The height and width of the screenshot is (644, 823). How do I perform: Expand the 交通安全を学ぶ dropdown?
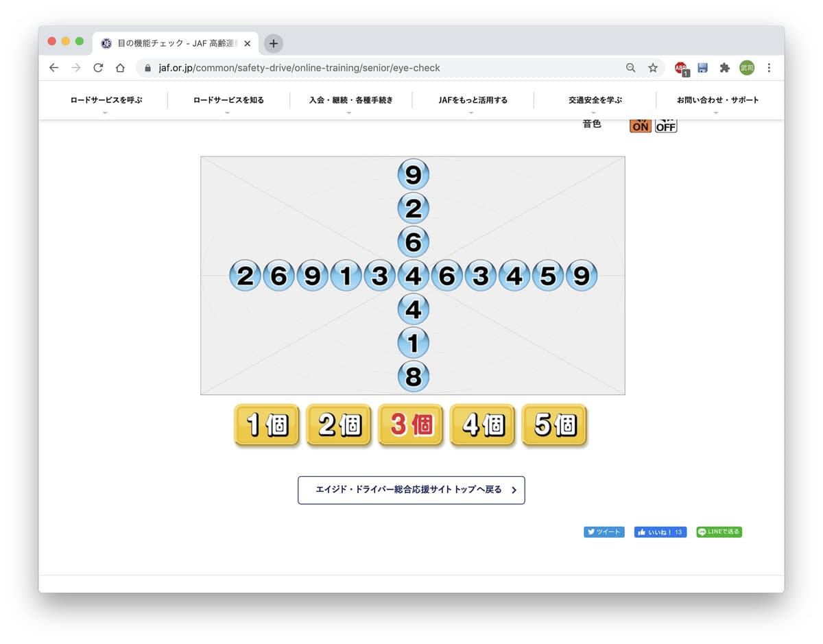(x=594, y=99)
